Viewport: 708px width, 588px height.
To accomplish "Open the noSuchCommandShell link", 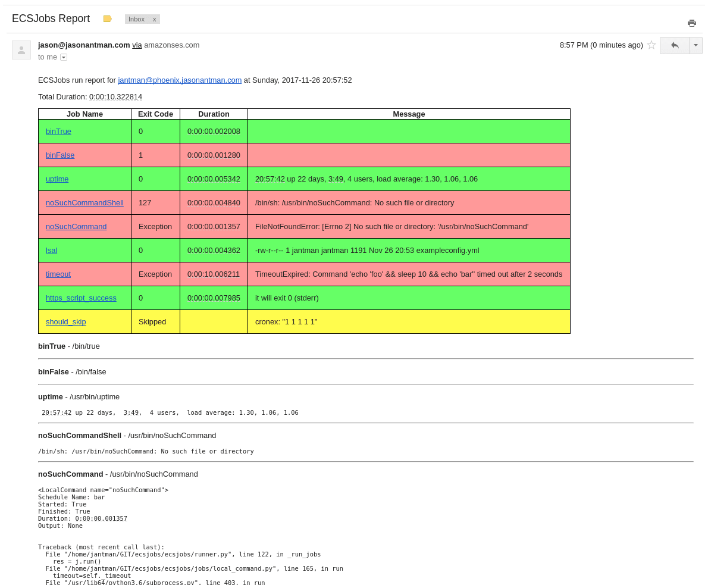I will click(84, 202).
